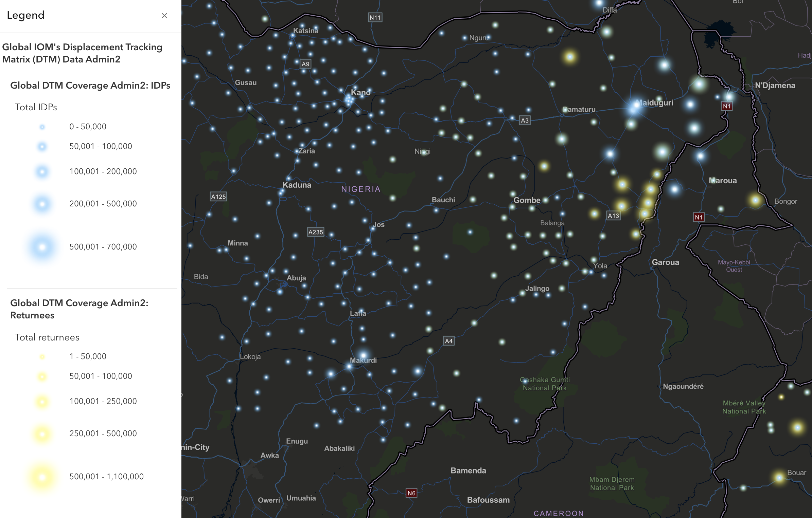Image resolution: width=812 pixels, height=518 pixels.
Task: Click the 500,001 - 700,000 IDP circle symbol
Action: [x=42, y=246]
